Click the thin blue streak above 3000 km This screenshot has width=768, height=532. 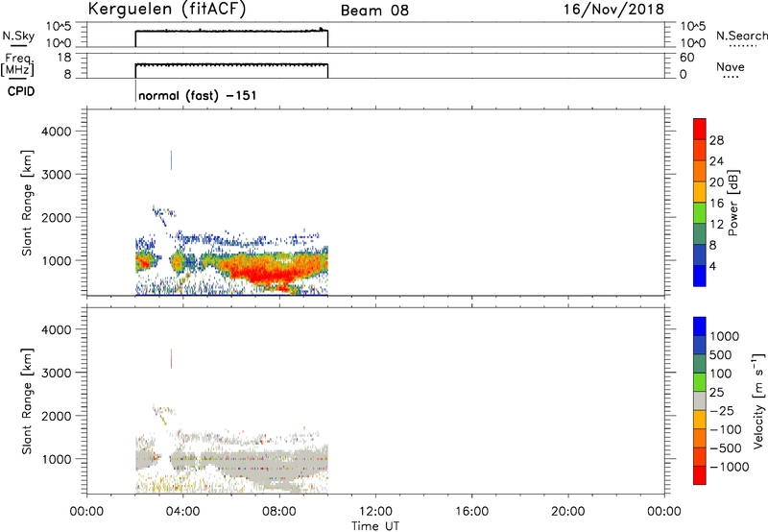[x=171, y=160]
